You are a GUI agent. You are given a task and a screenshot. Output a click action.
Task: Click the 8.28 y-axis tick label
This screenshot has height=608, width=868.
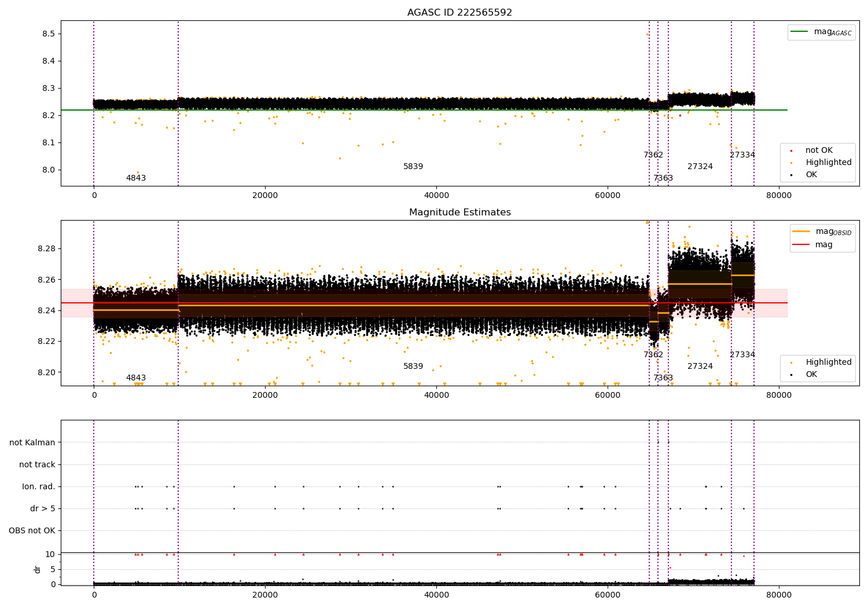[x=46, y=249]
